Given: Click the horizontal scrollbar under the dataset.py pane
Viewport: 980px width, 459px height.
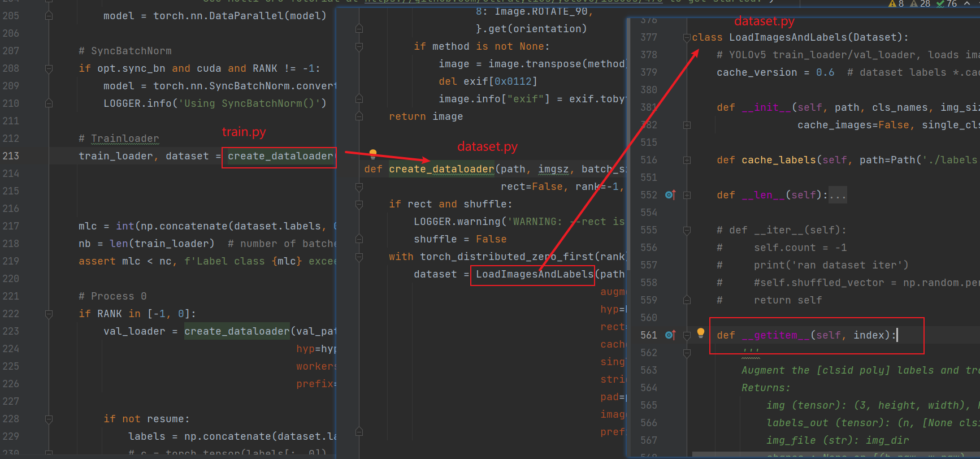Looking at the screenshot, I should 836,454.
